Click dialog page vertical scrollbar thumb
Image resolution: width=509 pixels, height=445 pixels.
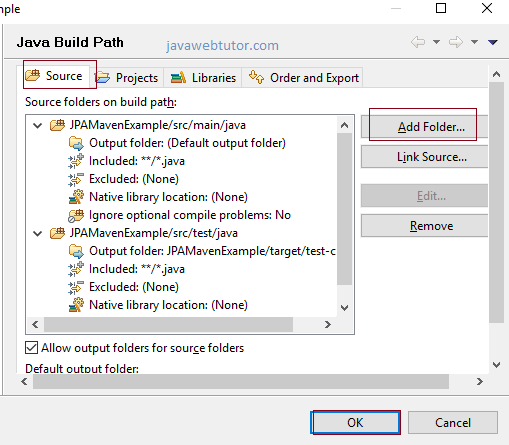click(x=496, y=202)
